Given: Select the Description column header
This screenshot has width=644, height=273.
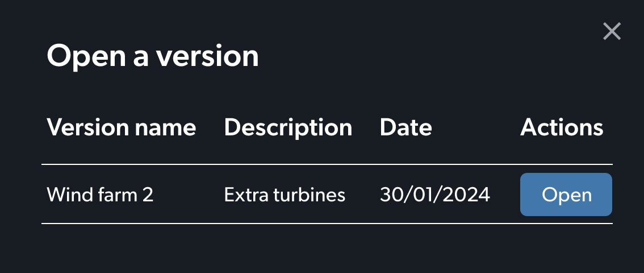Looking at the screenshot, I should coord(288,127).
